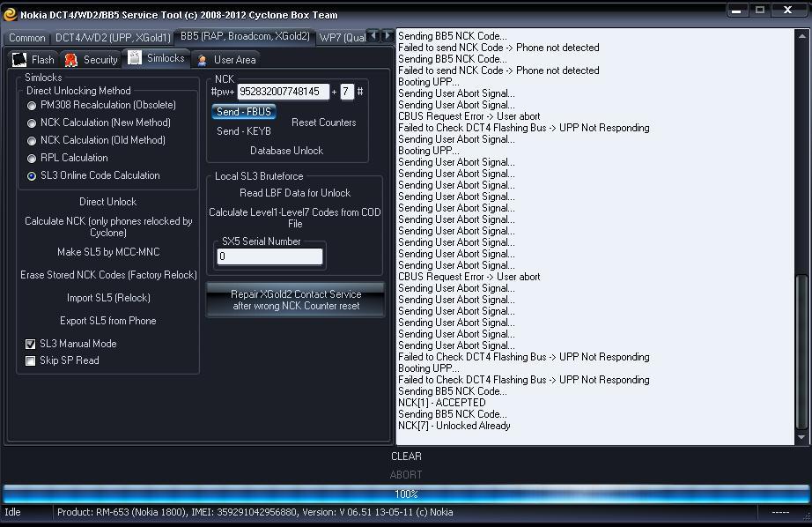Click the 100% progress bar
Image resolution: width=812 pixels, height=527 pixels.
[x=406, y=494]
